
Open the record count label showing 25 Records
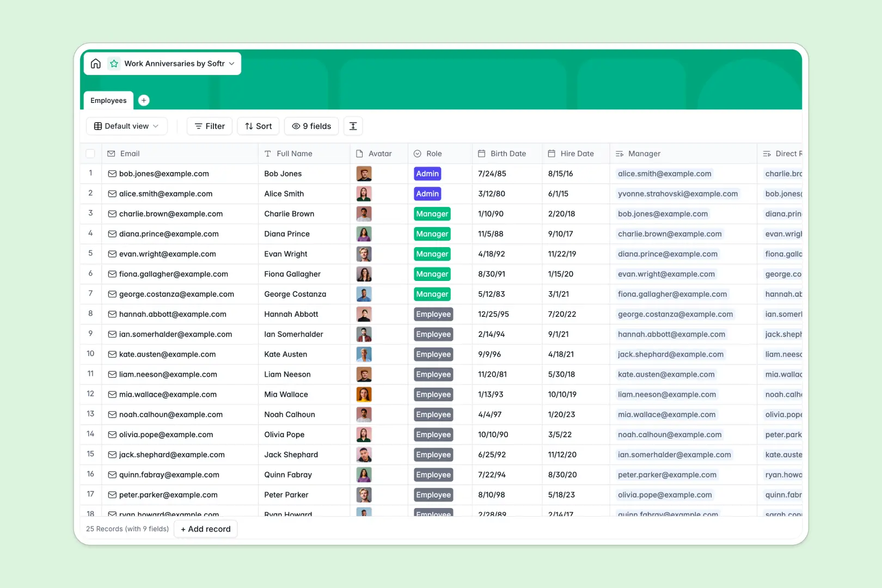tap(126, 529)
